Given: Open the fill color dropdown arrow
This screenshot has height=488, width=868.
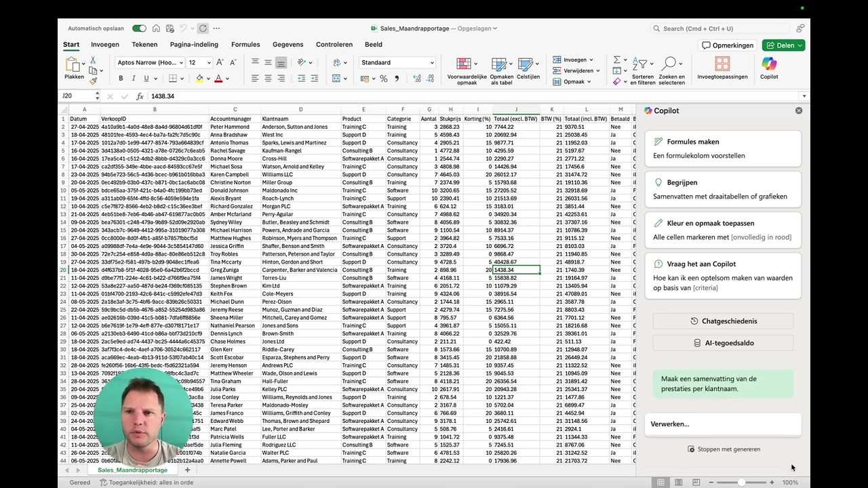Looking at the screenshot, I should pyautogui.click(x=208, y=79).
